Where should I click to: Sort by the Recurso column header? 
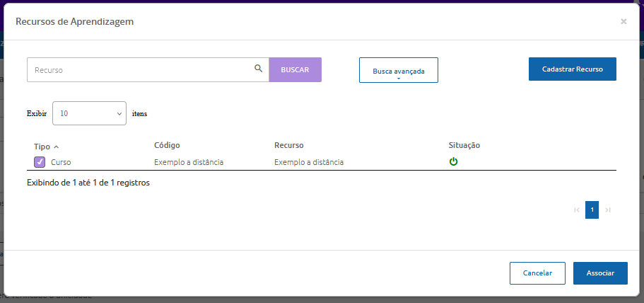288,145
